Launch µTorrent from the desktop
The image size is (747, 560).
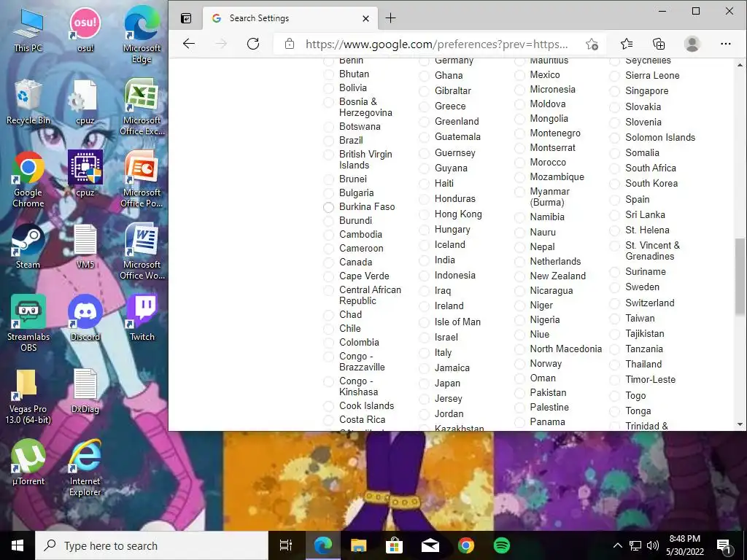coord(28,463)
